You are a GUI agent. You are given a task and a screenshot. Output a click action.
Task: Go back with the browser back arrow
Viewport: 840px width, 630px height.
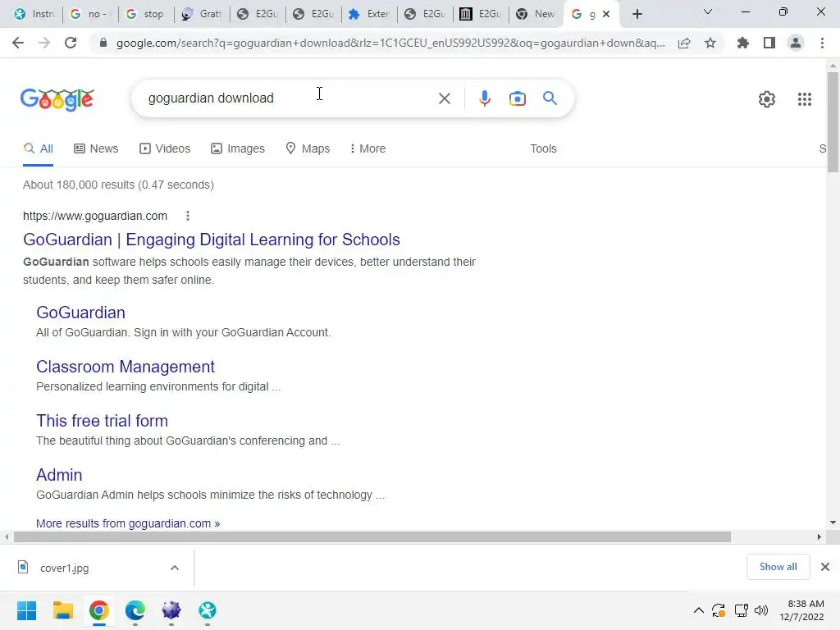[x=18, y=43]
